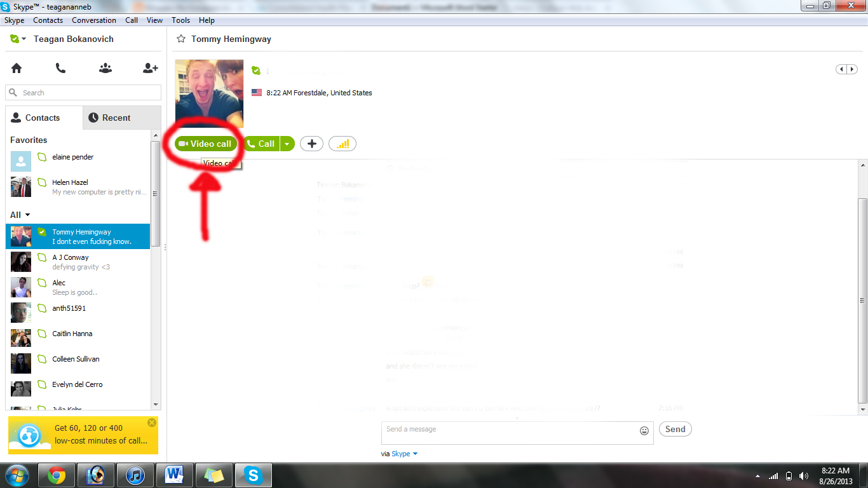Click the profile pane previous arrow
This screenshot has width=868, height=488.
coord(842,69)
